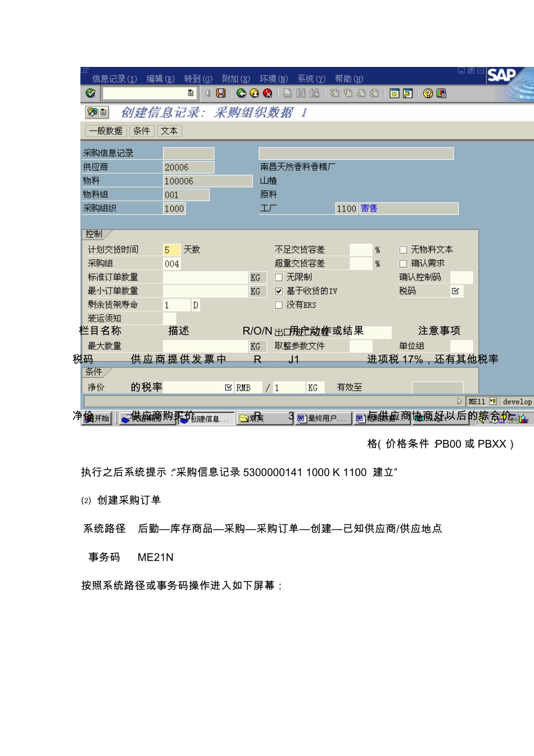534x756 pixels.
Task: Click the Print icon in the toolbar
Action: click(287, 93)
